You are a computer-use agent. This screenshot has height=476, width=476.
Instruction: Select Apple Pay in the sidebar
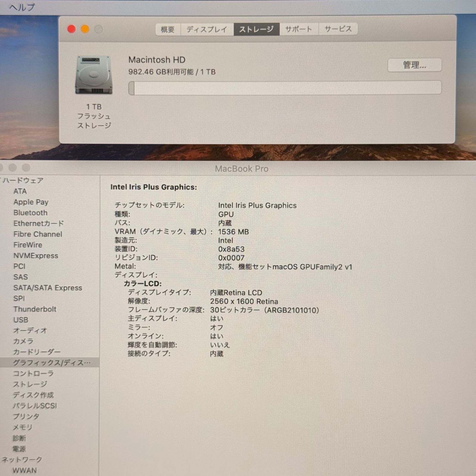[31, 202]
